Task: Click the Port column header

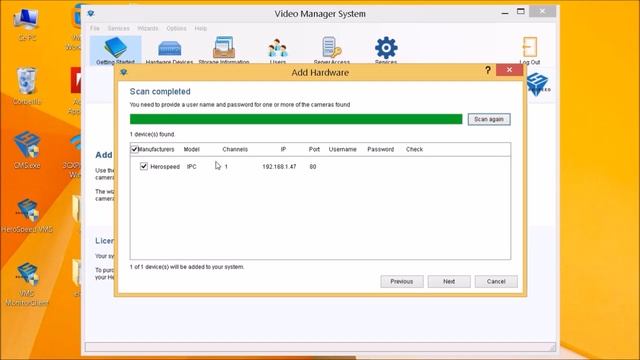Action: [314, 149]
